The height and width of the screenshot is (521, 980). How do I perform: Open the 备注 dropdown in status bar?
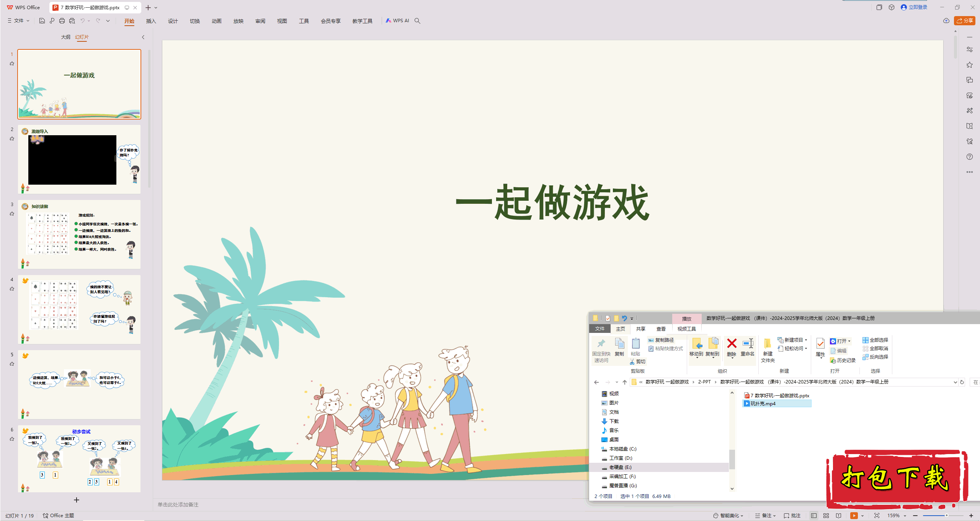pos(766,516)
